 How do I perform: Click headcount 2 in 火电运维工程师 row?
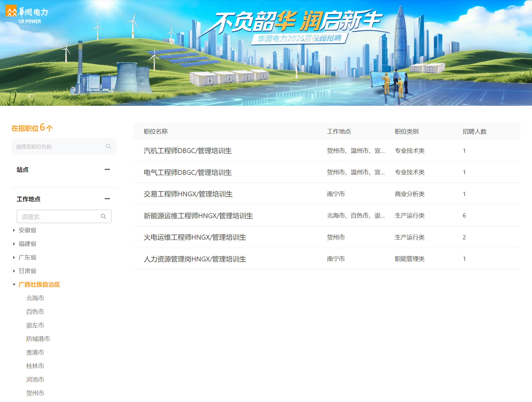[464, 237]
